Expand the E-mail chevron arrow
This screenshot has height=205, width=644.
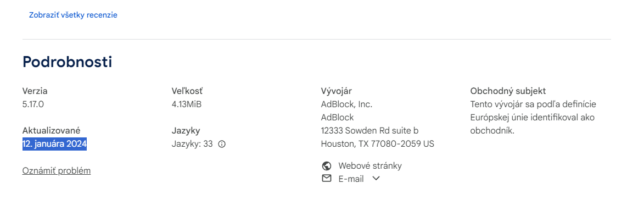pyautogui.click(x=376, y=179)
